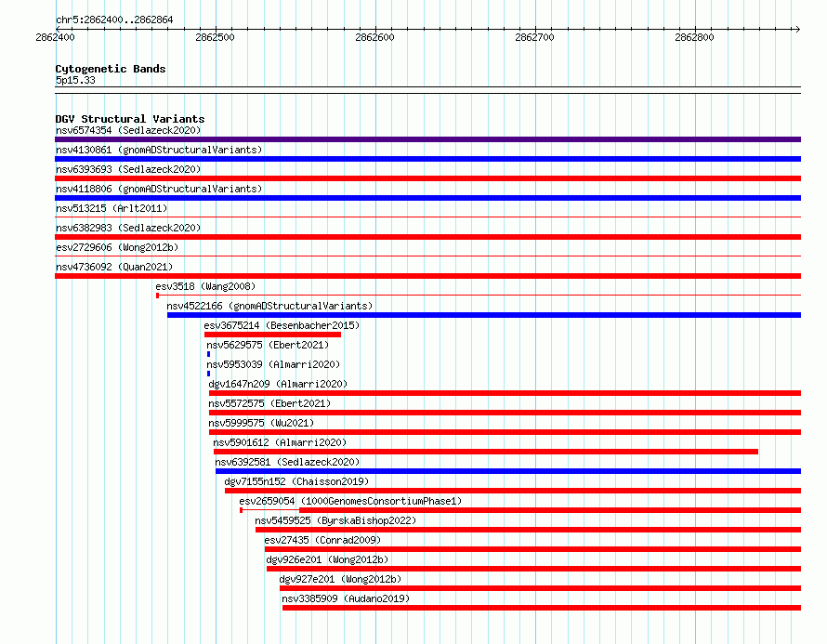Click the chr5:2862400..2862864 region label
Viewport: 827px width, 644px height.
point(114,20)
